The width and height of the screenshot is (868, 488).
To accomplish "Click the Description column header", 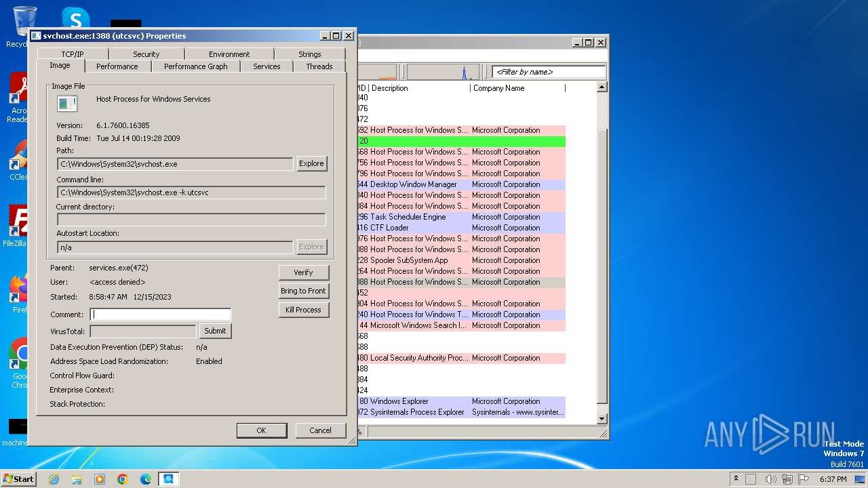I will (x=419, y=88).
